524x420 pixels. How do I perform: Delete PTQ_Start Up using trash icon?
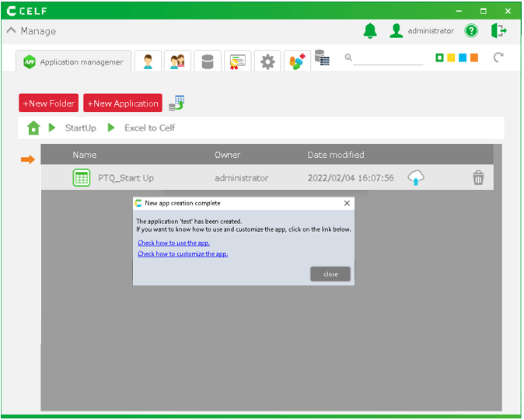coord(478,178)
